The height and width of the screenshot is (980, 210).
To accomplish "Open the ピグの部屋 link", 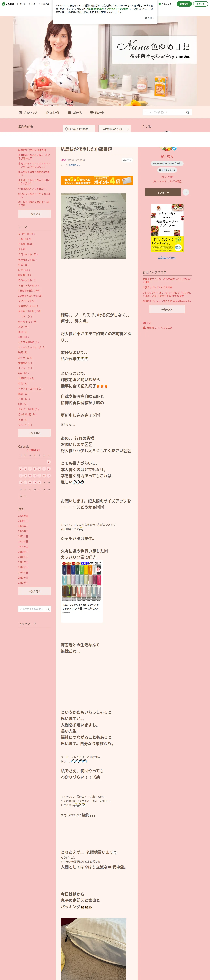I will tap(176, 181).
